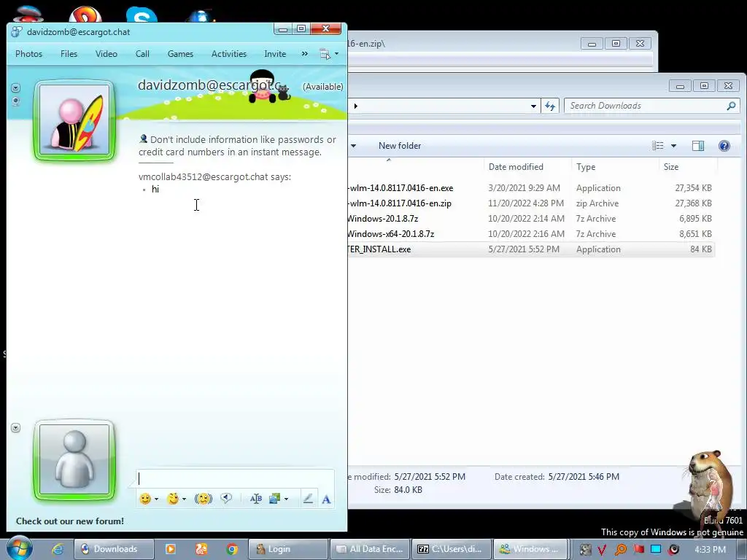Collapse your display picture with the lower arrow
The width and height of the screenshot is (747, 560).
point(16,427)
